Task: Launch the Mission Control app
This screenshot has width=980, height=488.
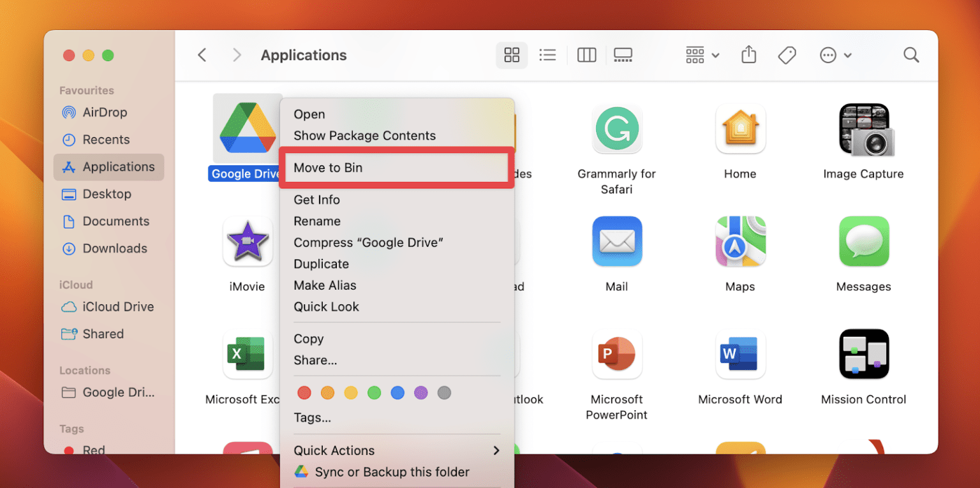Action: [x=863, y=354]
